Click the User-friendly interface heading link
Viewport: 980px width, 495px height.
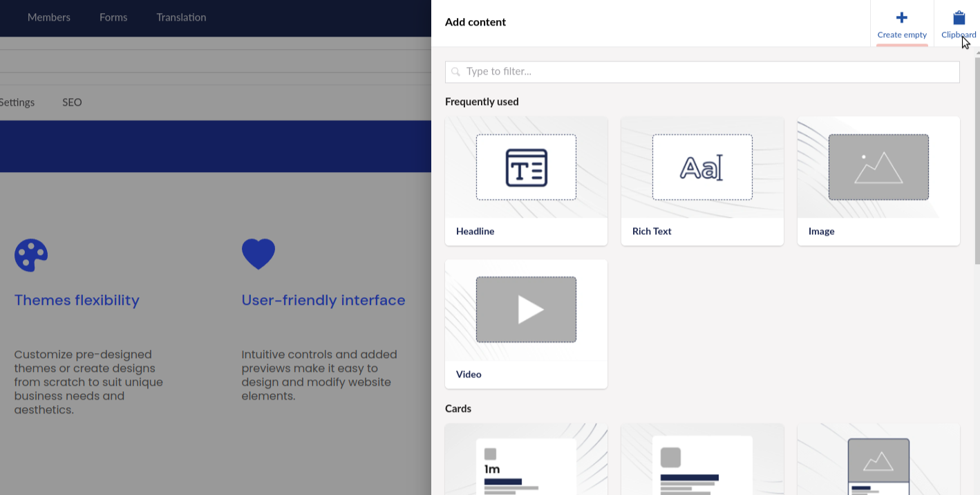[323, 300]
